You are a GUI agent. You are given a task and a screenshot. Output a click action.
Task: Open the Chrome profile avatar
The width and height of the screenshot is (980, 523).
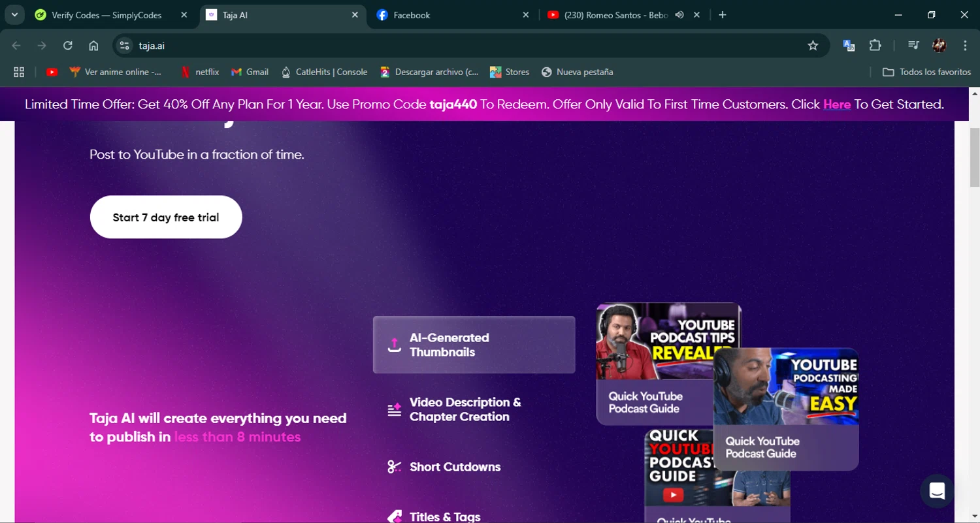(x=939, y=46)
